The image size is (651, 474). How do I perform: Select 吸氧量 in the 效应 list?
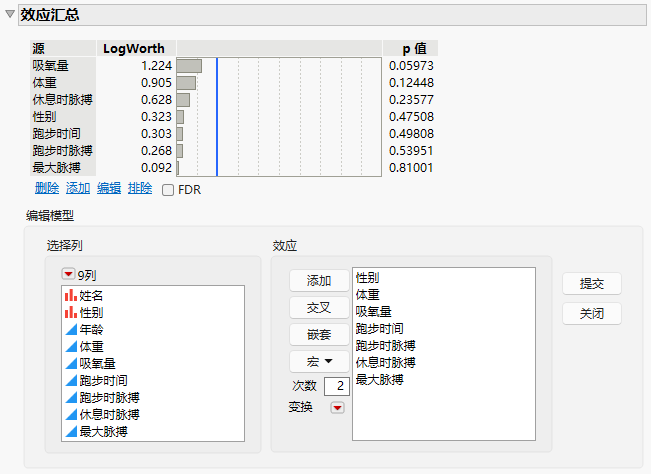click(374, 312)
